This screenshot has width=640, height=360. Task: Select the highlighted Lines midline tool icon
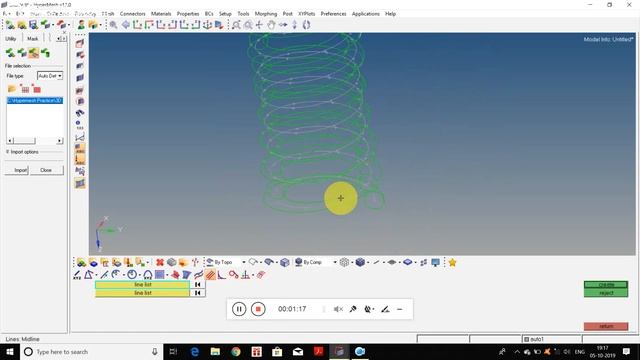coord(210,275)
